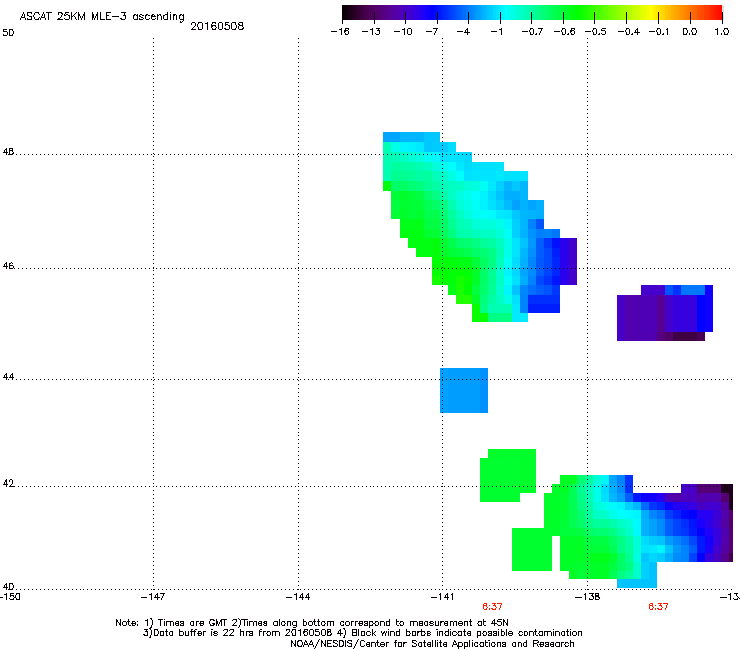The width and height of the screenshot is (740, 650).
Task: Click longitude axis label '-138'
Action: coord(588,597)
